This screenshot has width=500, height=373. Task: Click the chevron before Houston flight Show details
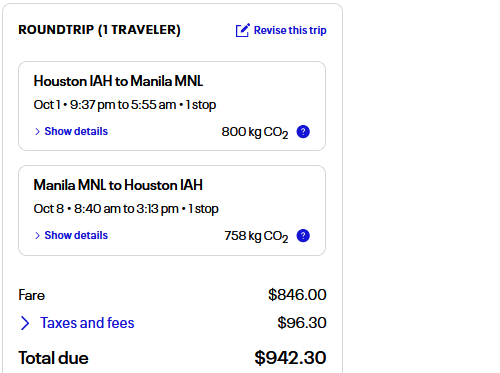(x=37, y=132)
